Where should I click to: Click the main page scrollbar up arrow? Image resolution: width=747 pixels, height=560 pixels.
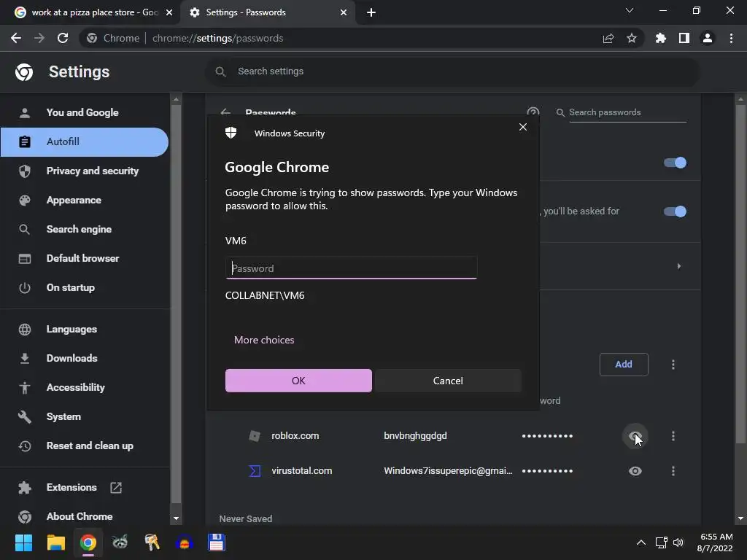pyautogui.click(x=740, y=99)
